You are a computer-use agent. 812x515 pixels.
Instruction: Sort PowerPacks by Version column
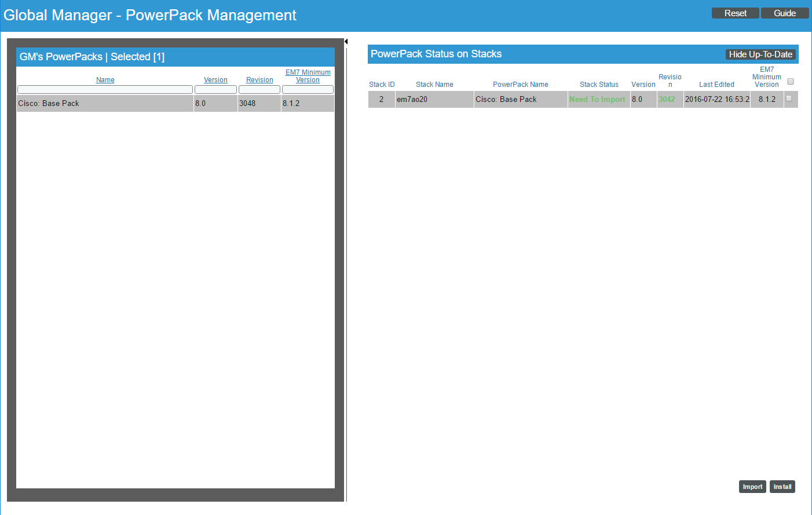pyautogui.click(x=215, y=80)
